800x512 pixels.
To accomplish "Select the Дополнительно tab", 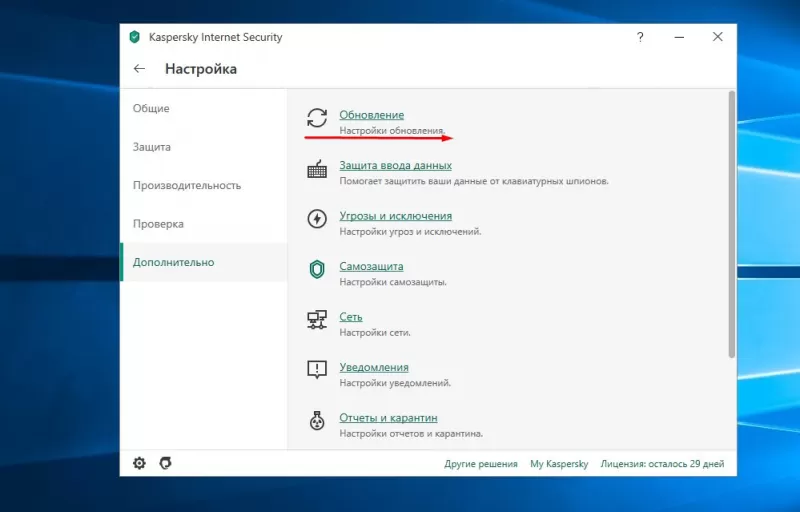I will coord(204,262).
